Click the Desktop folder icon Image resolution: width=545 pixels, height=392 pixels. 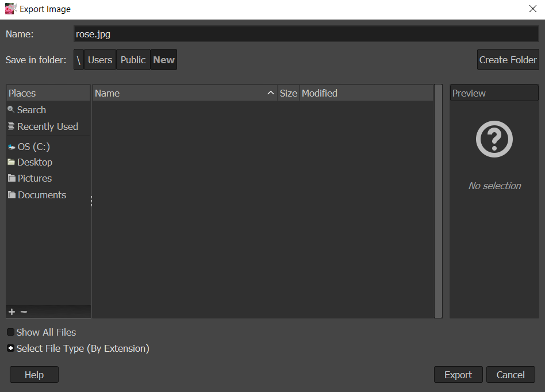pyautogui.click(x=11, y=162)
